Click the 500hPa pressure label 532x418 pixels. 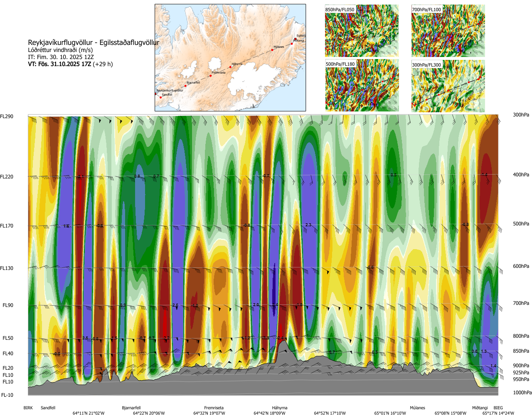521,224
